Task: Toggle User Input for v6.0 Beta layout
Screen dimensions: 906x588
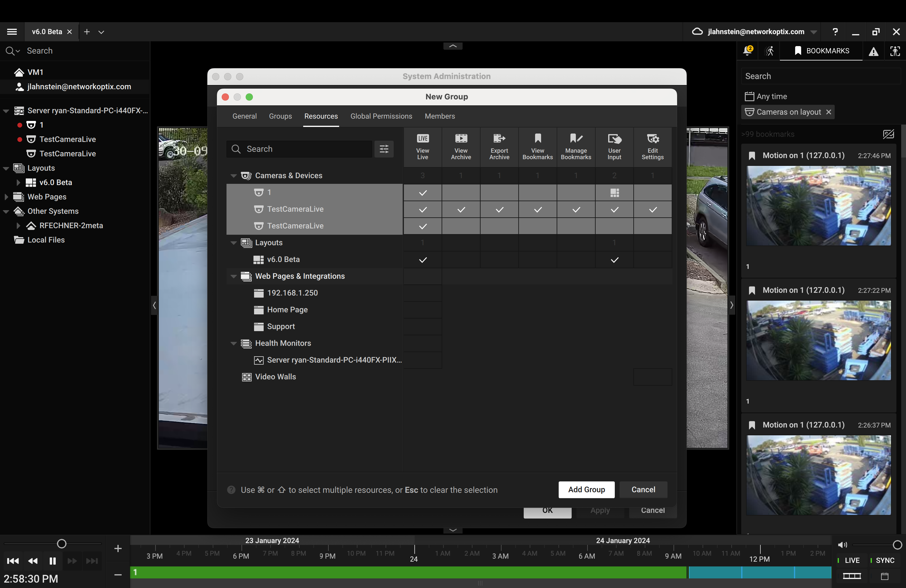Action: coord(614,260)
